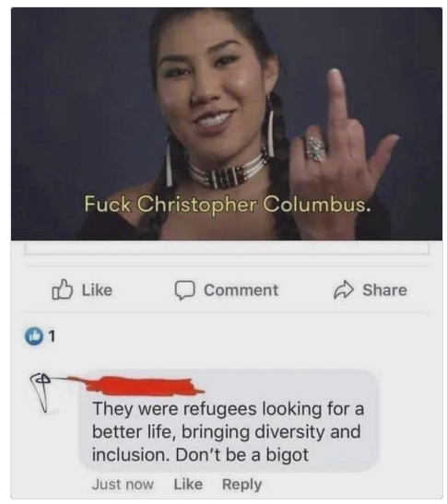
Task: View who reacted via count 1
Action: (x=53, y=336)
